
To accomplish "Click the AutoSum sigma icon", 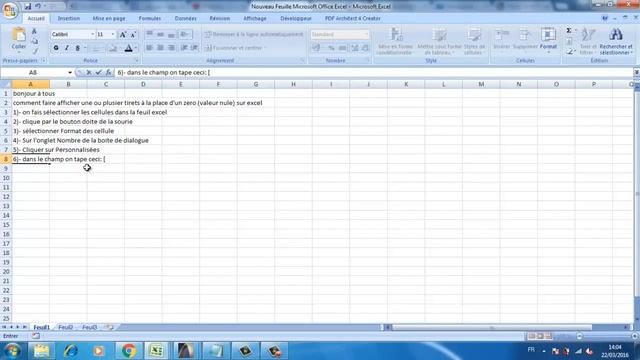I will 569,31.
